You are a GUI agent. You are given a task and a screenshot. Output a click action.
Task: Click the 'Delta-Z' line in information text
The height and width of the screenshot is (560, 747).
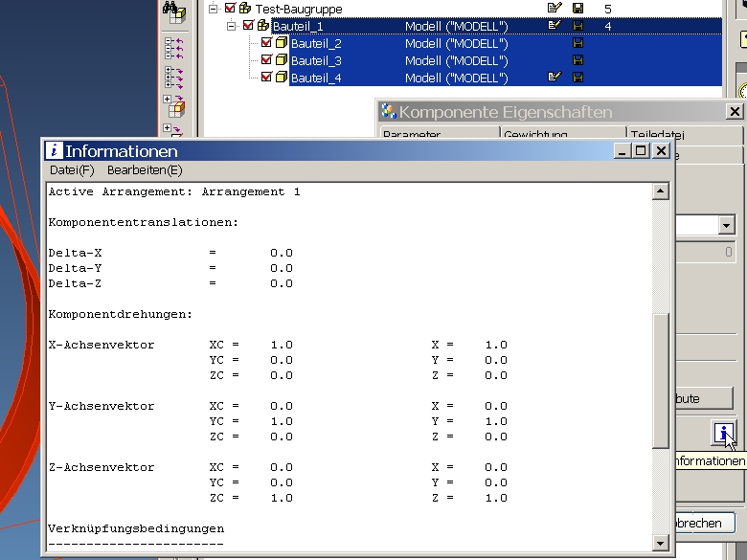coord(170,283)
